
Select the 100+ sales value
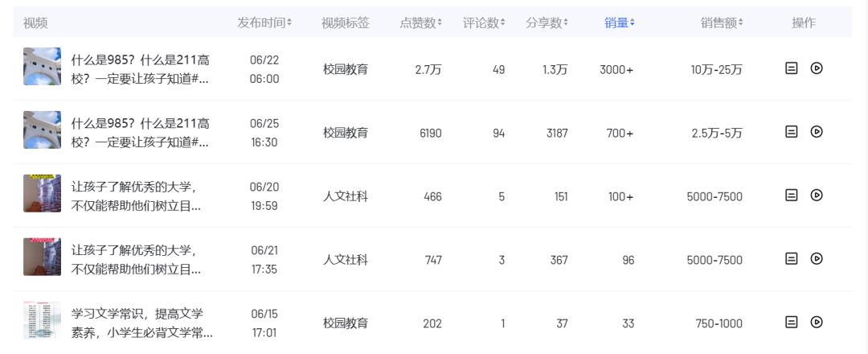(621, 196)
